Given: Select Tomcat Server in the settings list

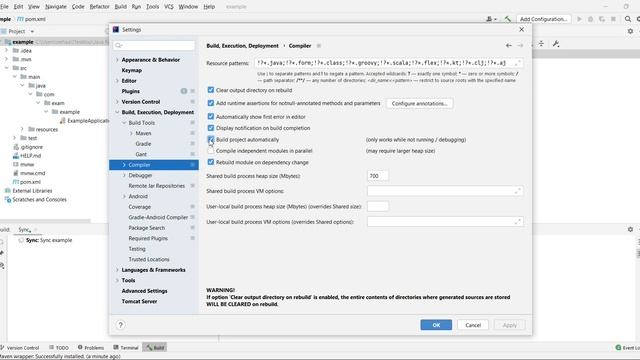Looking at the screenshot, I should (x=139, y=302).
